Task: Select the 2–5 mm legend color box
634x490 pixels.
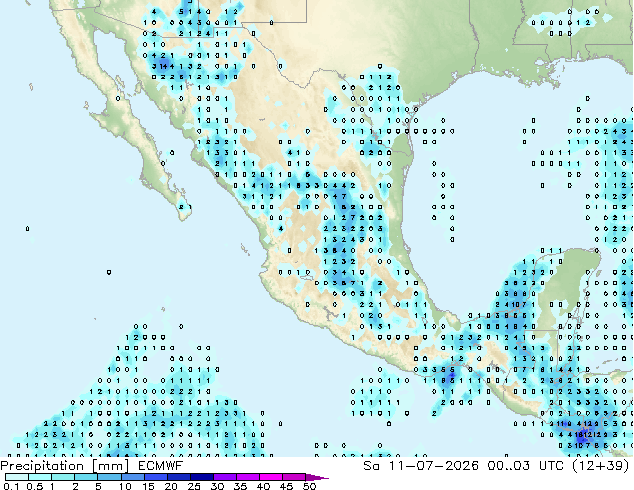Action: (86, 477)
